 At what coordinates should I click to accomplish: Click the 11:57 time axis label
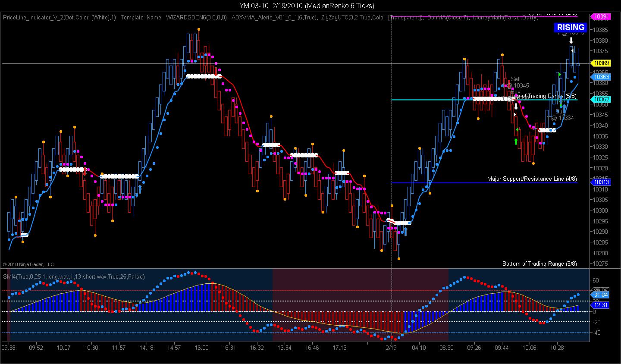[x=119, y=348]
